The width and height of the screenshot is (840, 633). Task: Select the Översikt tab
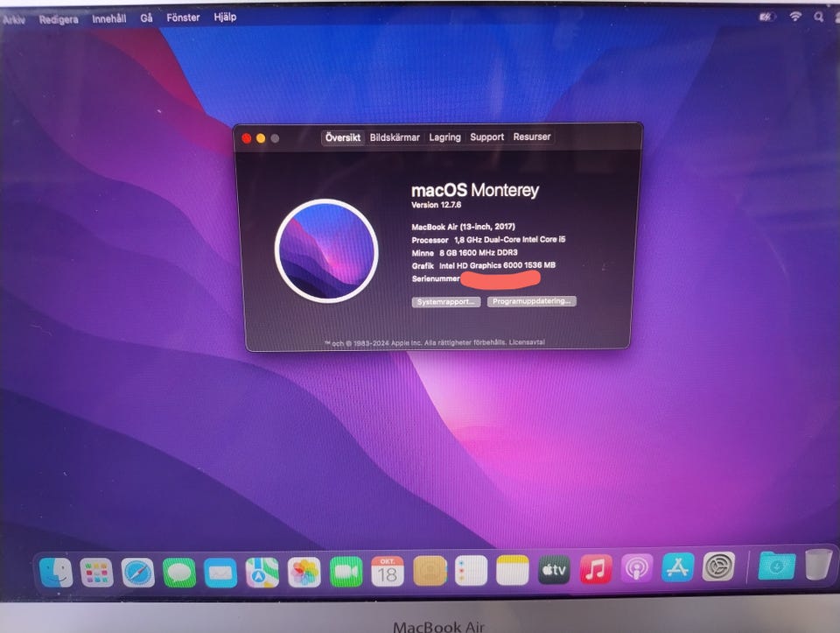click(x=343, y=137)
